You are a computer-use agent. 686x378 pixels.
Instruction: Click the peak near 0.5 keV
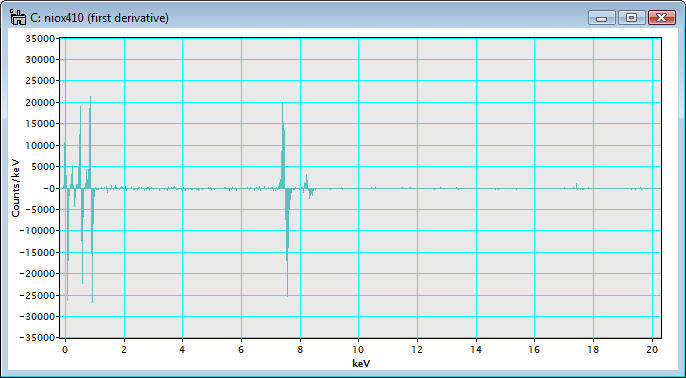coord(80,147)
